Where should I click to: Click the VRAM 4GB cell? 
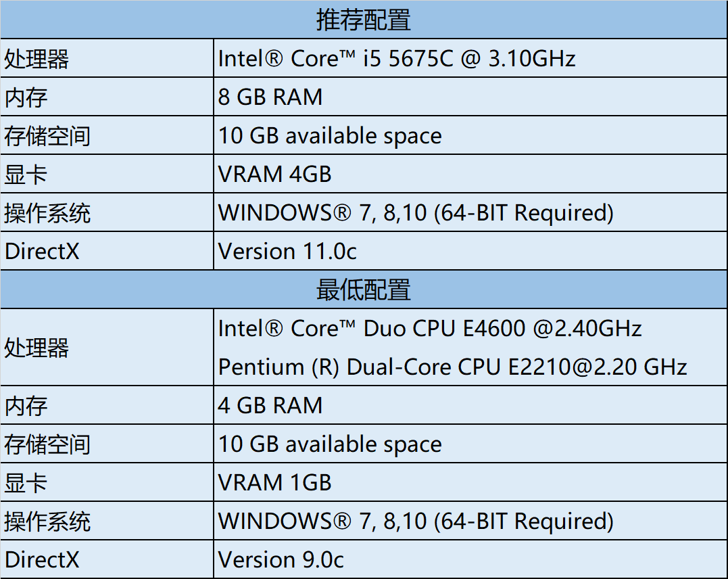(x=275, y=175)
